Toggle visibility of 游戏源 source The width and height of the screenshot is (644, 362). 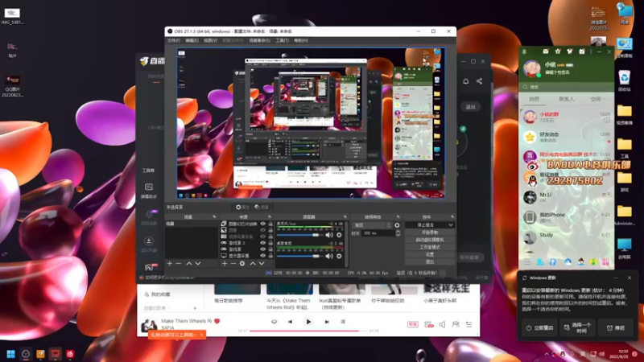263,249
